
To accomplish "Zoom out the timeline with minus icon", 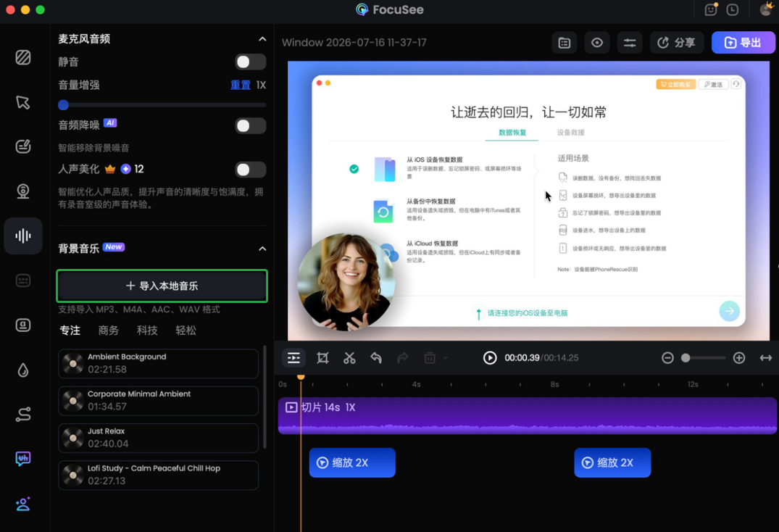I will tap(667, 357).
